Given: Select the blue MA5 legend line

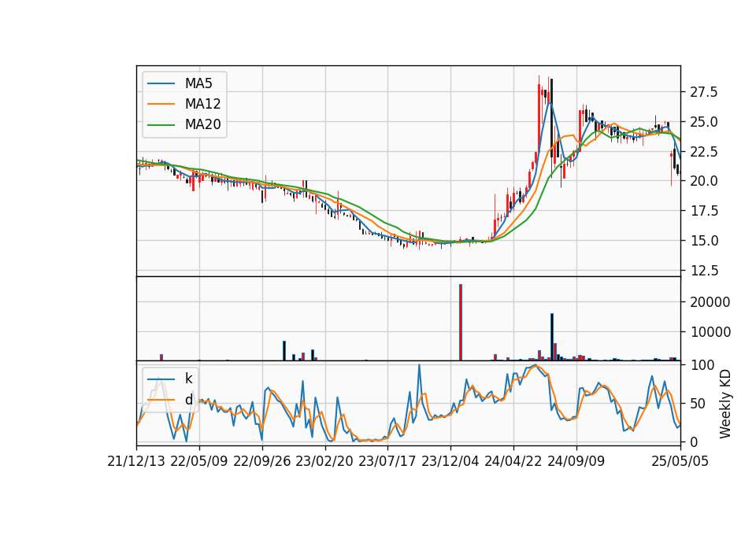Looking at the screenshot, I should (x=161, y=83).
